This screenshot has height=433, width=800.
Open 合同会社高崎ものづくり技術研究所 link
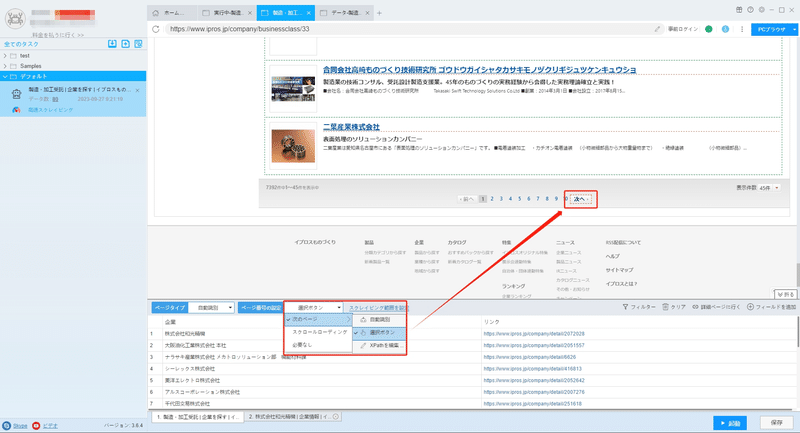pos(479,69)
